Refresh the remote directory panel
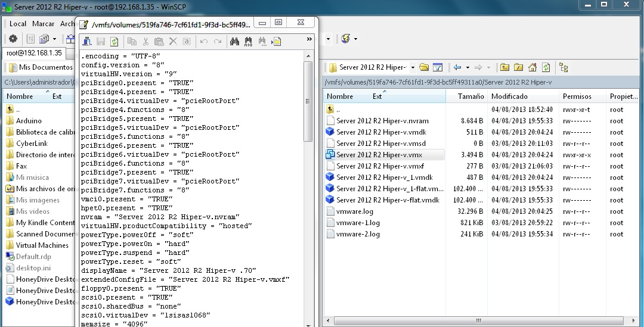 pyautogui.click(x=546, y=67)
